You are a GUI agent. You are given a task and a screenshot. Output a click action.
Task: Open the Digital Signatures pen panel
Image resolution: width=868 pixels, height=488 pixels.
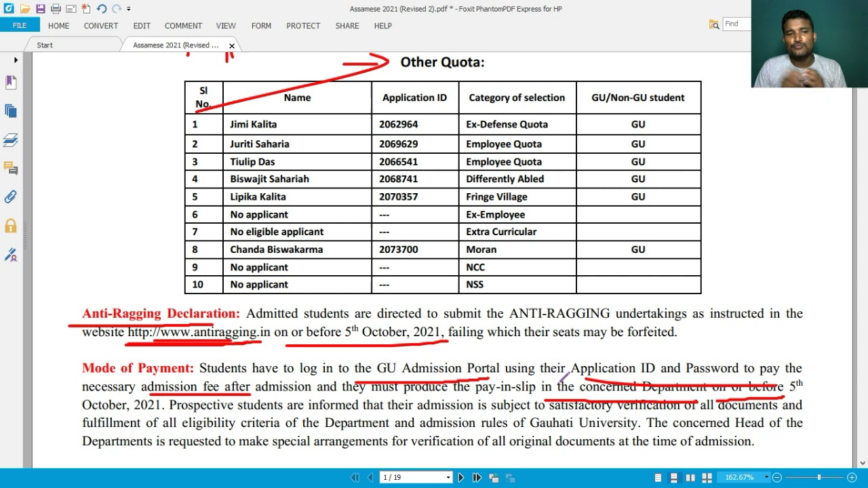click(x=10, y=255)
